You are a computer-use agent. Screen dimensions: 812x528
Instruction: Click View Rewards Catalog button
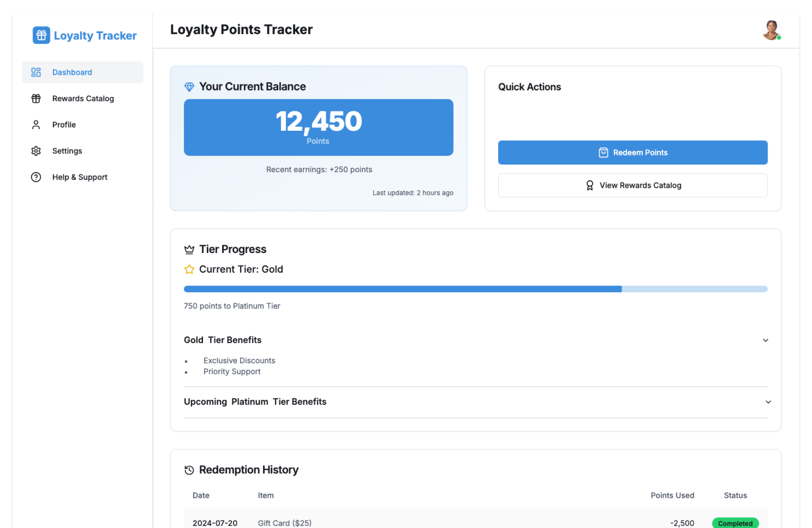point(632,185)
